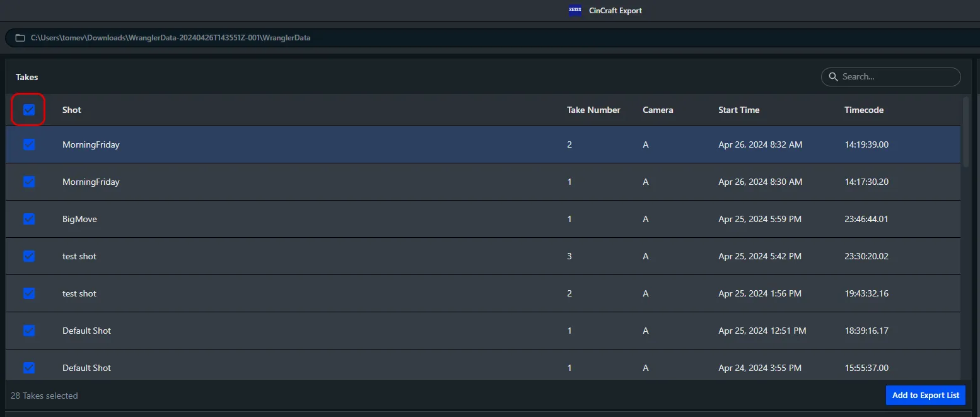Deselect the Default Shot Apr 25 checkbox
980x417 pixels.
(29, 331)
